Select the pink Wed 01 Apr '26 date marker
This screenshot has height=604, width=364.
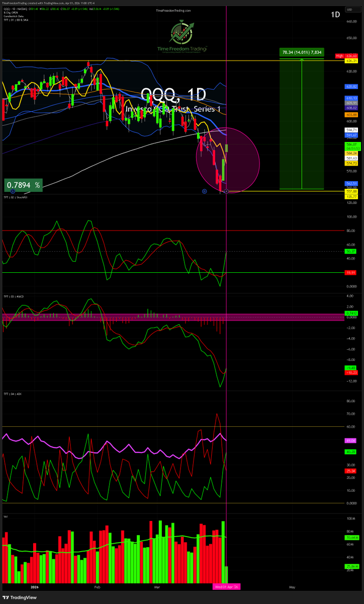226,587
